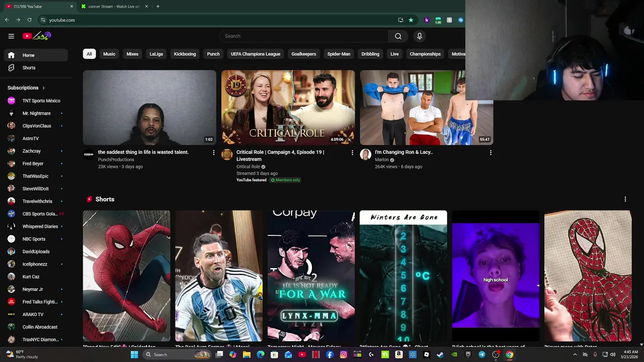Open a new browser tab
This screenshot has width=644, height=362.
(158, 7)
